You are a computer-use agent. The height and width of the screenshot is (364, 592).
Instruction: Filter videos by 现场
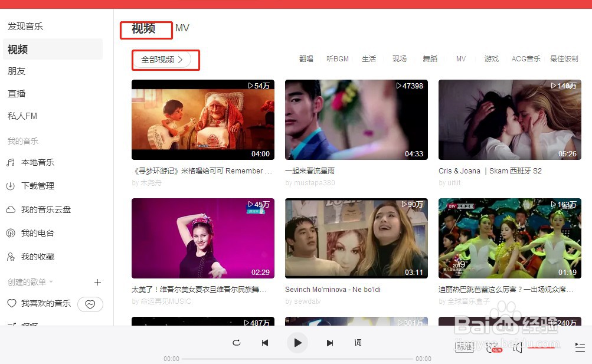[x=400, y=59]
